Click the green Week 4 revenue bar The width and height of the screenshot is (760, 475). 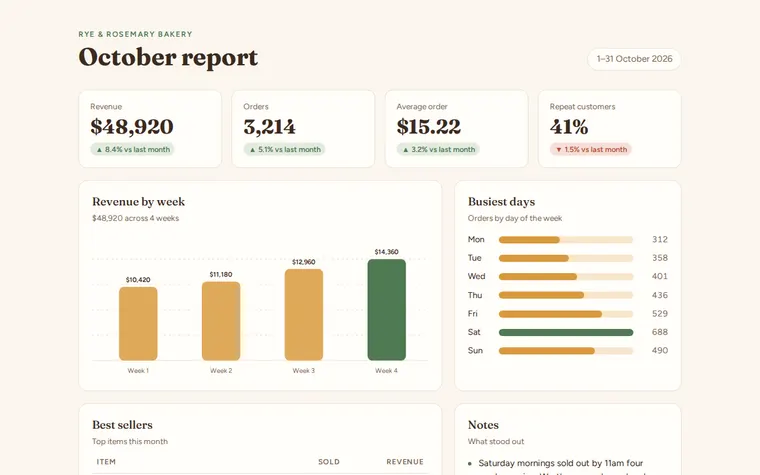[x=387, y=310]
